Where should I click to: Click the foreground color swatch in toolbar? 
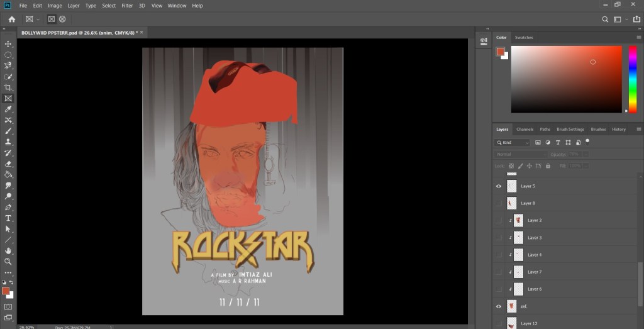[x=6, y=291]
